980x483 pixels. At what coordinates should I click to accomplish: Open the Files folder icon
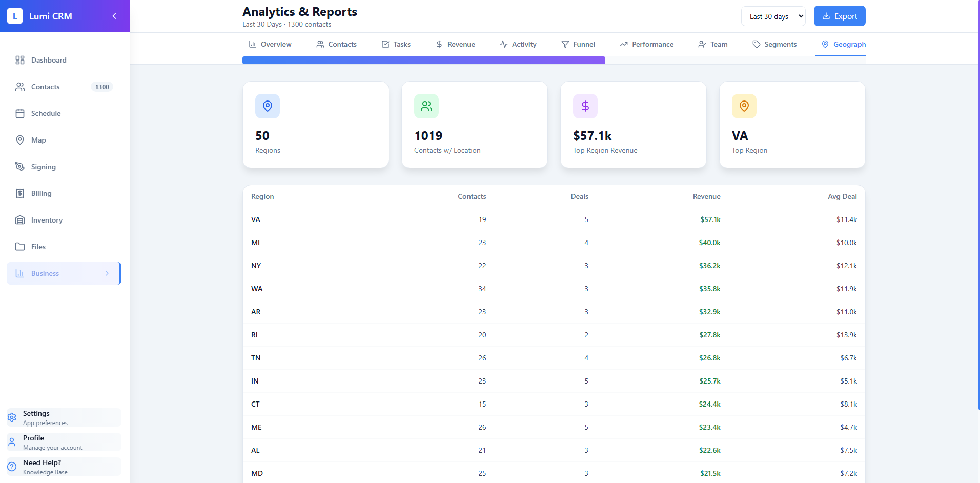click(20, 247)
